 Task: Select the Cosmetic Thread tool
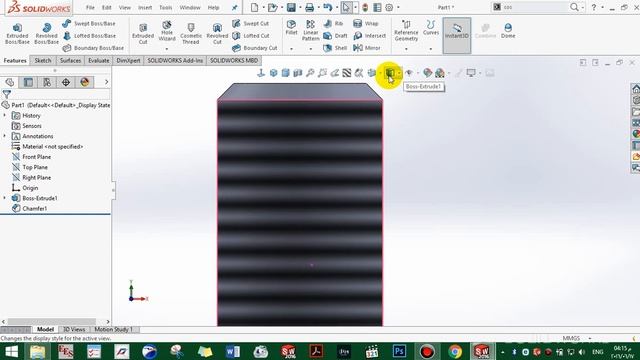(x=191, y=33)
